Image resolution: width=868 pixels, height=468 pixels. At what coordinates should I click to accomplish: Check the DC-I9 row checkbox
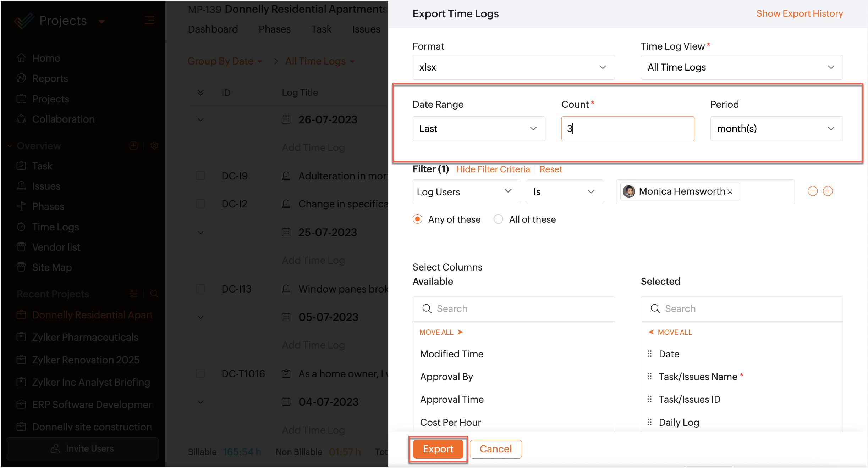tap(200, 176)
